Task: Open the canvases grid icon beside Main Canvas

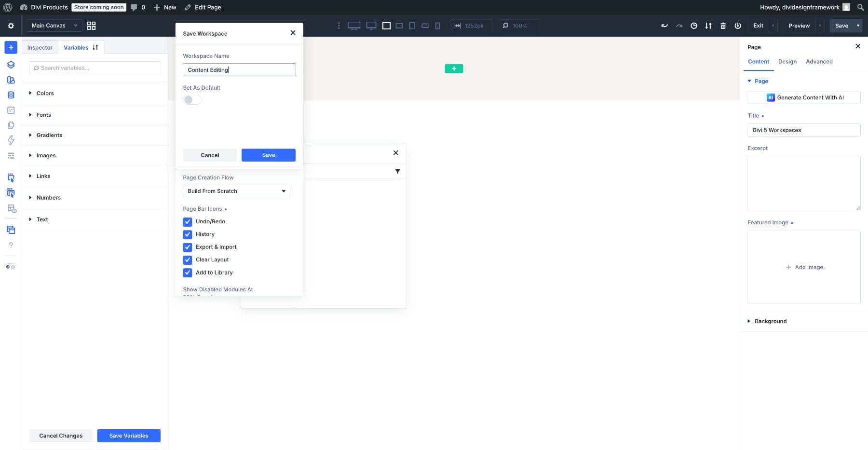Action: [91, 26]
